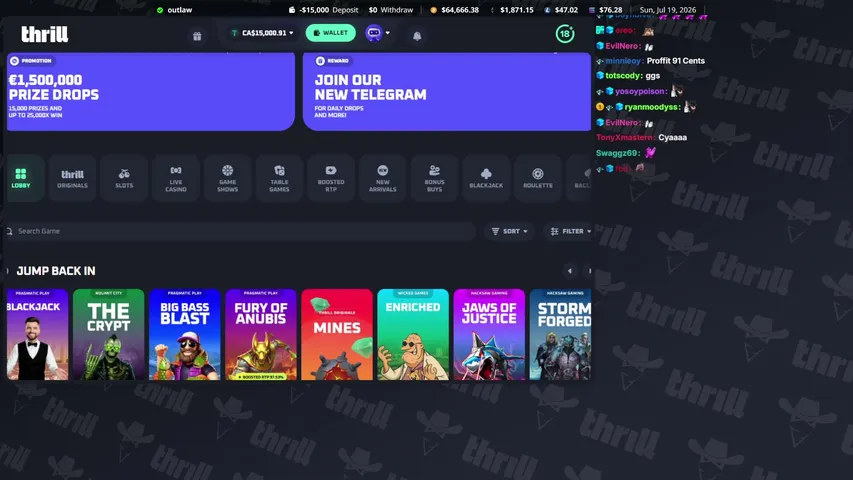The width and height of the screenshot is (853, 480).
Task: Launch the Mines game
Action: tap(337, 334)
